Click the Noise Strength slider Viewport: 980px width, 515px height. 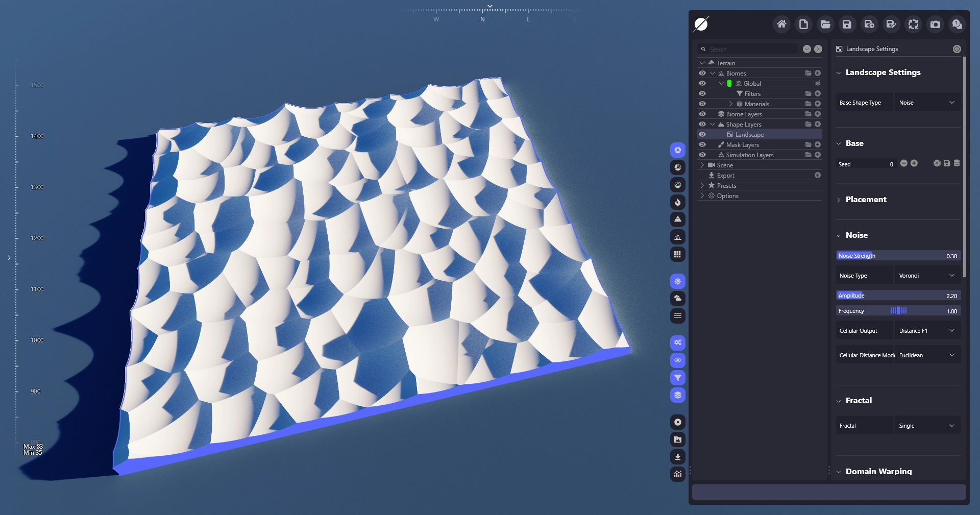(x=898, y=256)
